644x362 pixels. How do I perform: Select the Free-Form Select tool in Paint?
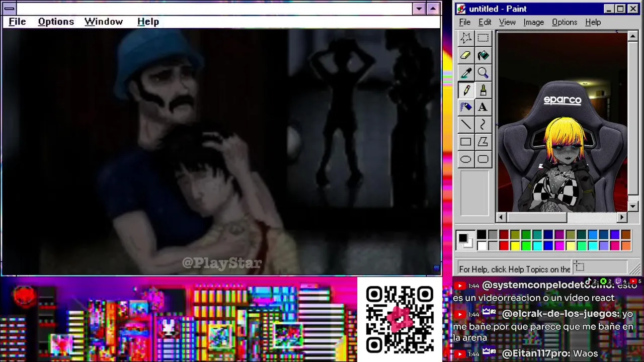pos(466,38)
